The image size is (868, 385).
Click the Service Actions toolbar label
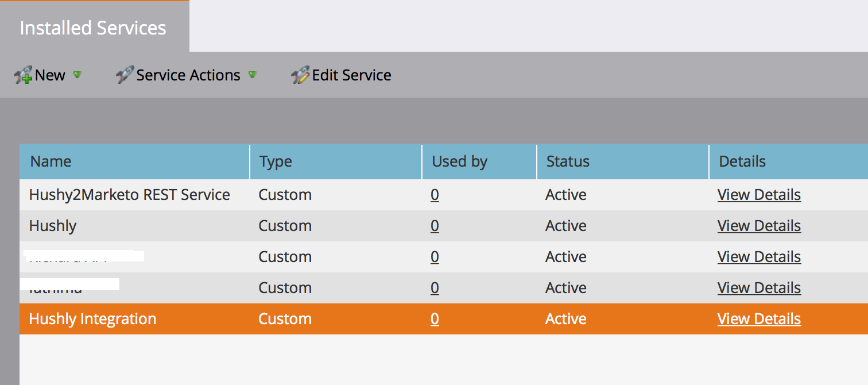click(x=188, y=75)
